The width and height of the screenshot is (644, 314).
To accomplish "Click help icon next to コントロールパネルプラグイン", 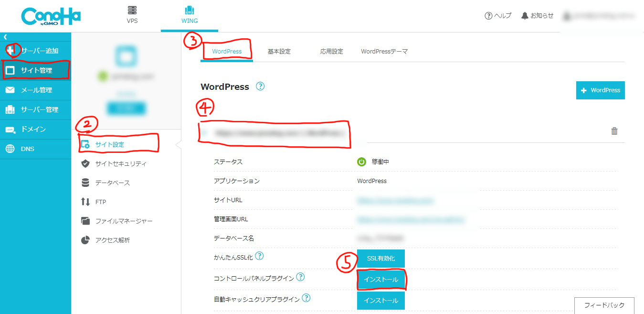I will pyautogui.click(x=301, y=277).
